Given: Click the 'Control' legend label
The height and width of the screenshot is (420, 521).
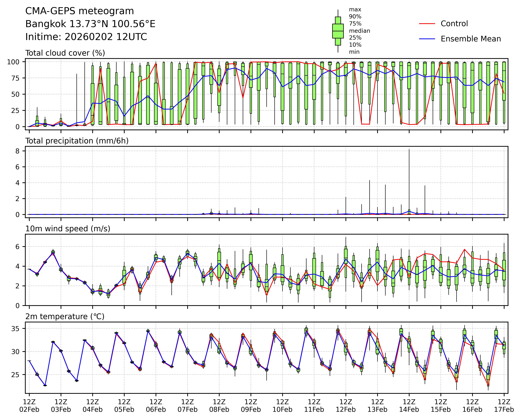Looking at the screenshot, I should (454, 24).
